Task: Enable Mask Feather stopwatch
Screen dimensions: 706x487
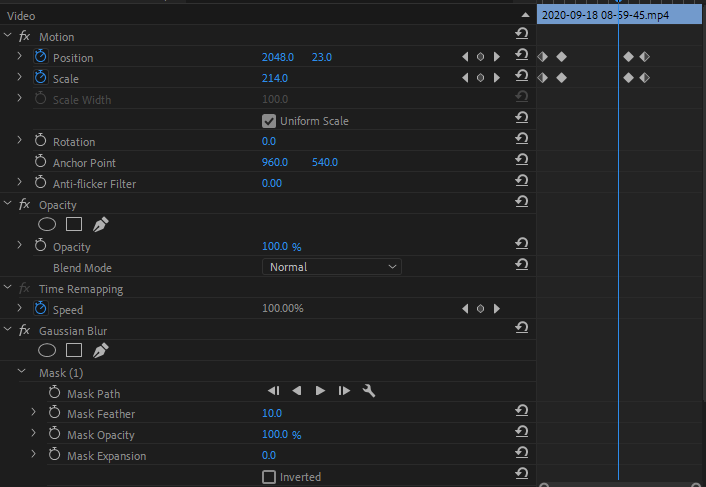Action: [54, 412]
